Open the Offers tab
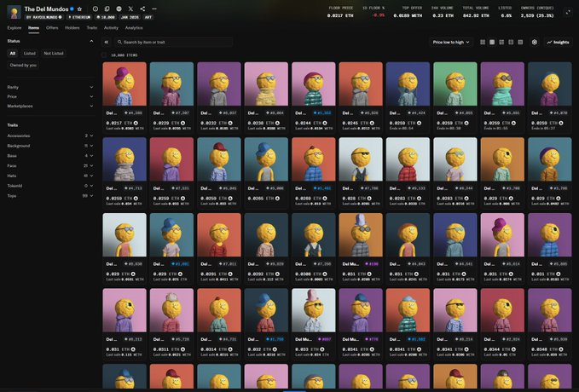The height and width of the screenshot is (392, 579). (x=52, y=27)
